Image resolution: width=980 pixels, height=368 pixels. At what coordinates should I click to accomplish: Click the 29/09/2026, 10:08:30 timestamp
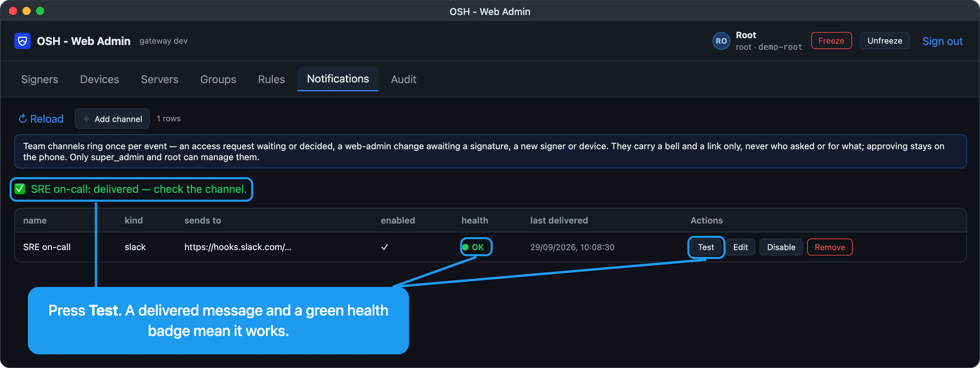coord(572,247)
